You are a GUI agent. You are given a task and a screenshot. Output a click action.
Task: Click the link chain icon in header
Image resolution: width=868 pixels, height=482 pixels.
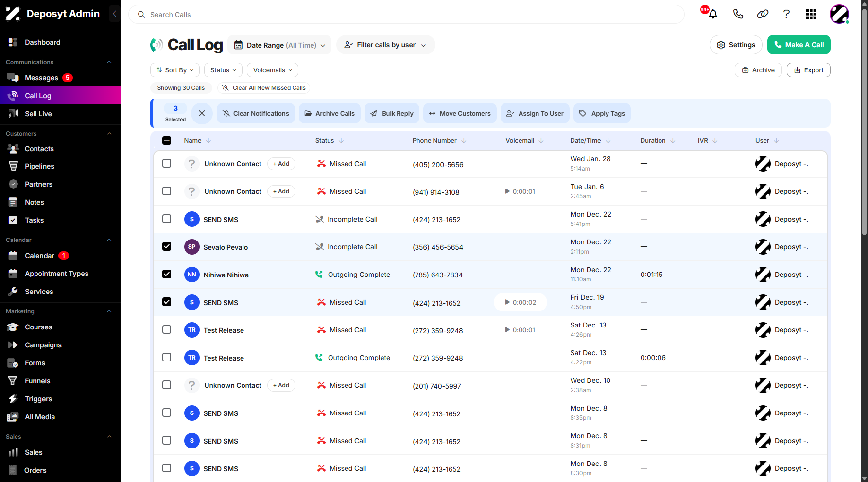[x=763, y=14]
